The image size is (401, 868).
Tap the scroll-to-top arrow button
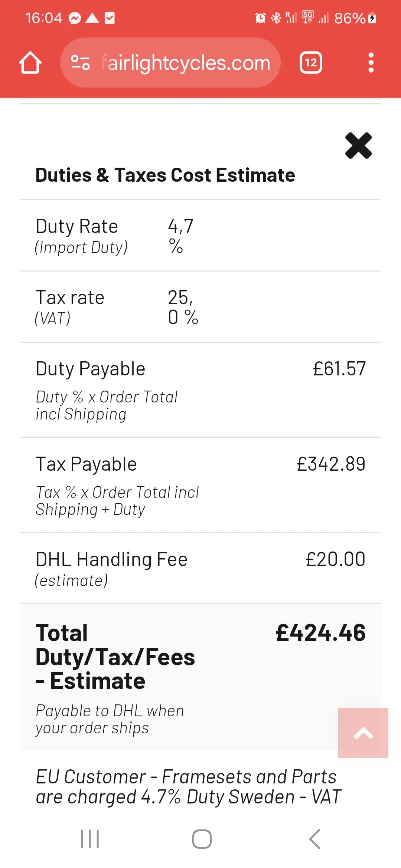pos(363,733)
